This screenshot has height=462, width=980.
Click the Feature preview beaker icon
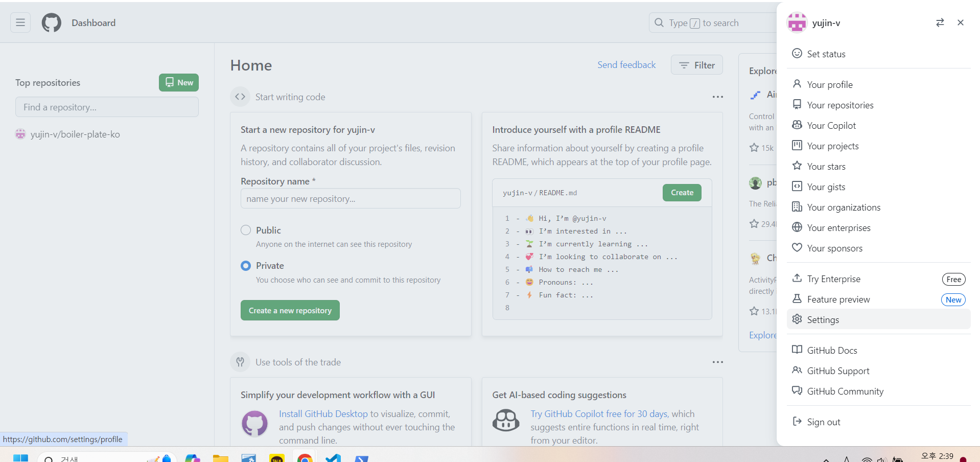click(797, 298)
